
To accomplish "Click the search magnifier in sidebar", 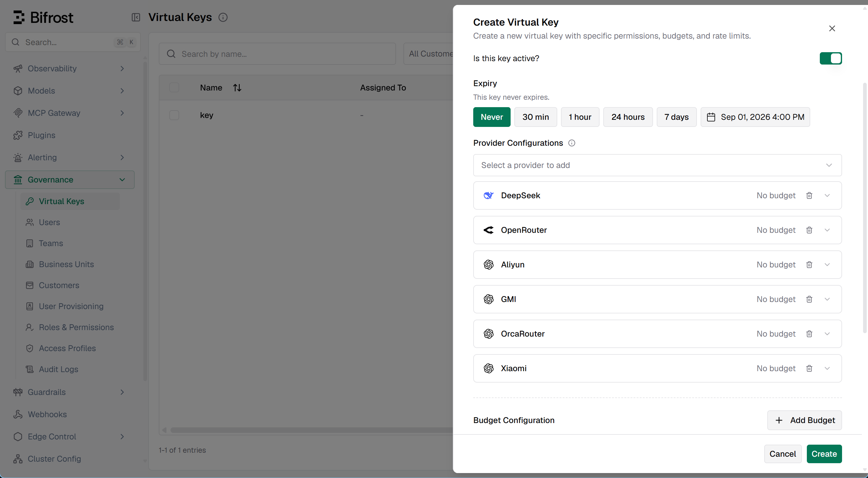I will tap(15, 42).
